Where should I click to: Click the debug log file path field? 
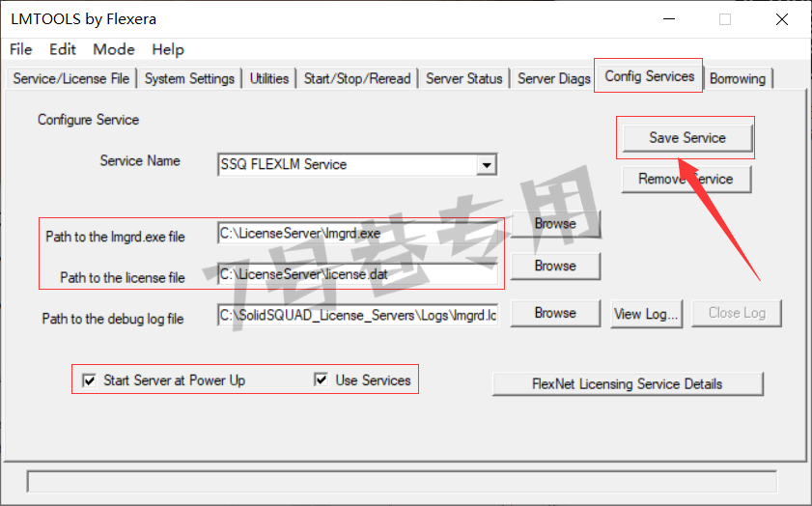[x=358, y=316]
